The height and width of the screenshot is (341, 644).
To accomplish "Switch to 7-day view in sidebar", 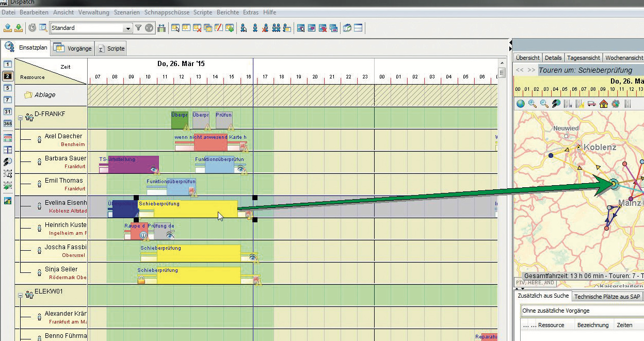I will pyautogui.click(x=8, y=99).
